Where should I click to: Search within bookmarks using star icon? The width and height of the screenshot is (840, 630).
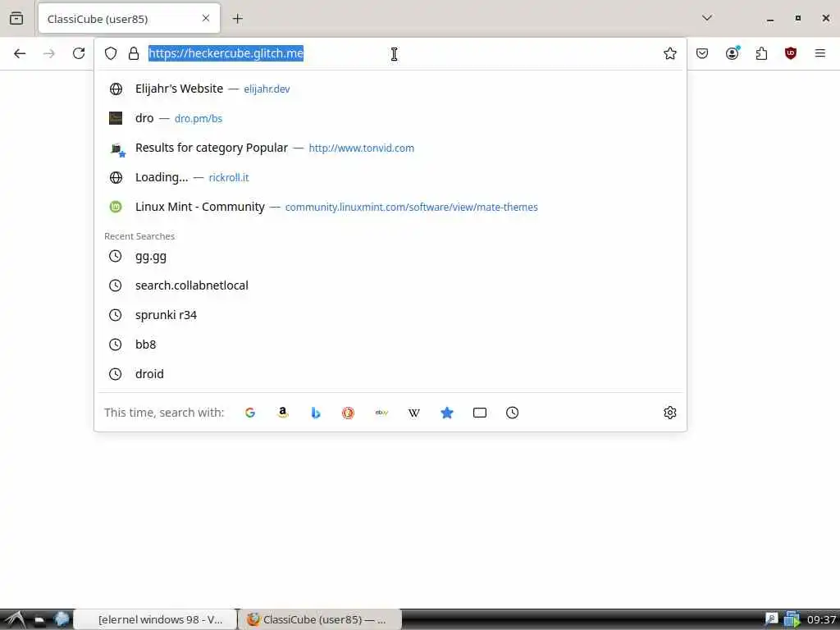[x=447, y=413]
